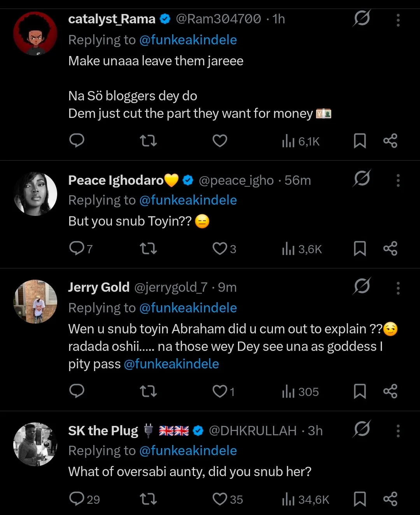Open @funkeakindele mention in Jerry Gold's tweet text
Screen dimensions: 420x515
171,364
